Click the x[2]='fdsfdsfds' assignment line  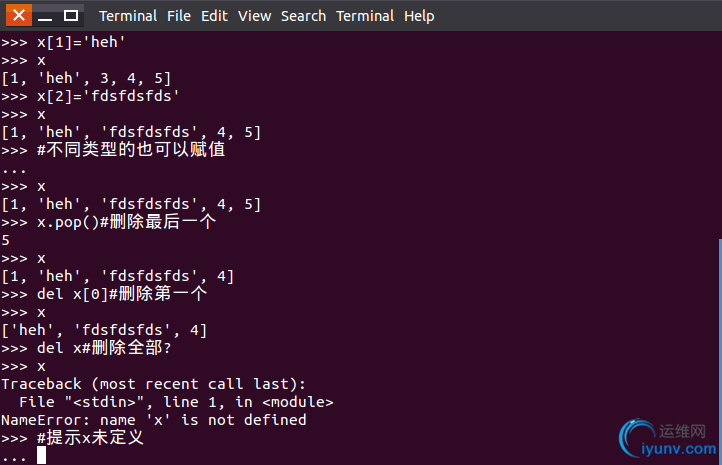(x=90, y=96)
